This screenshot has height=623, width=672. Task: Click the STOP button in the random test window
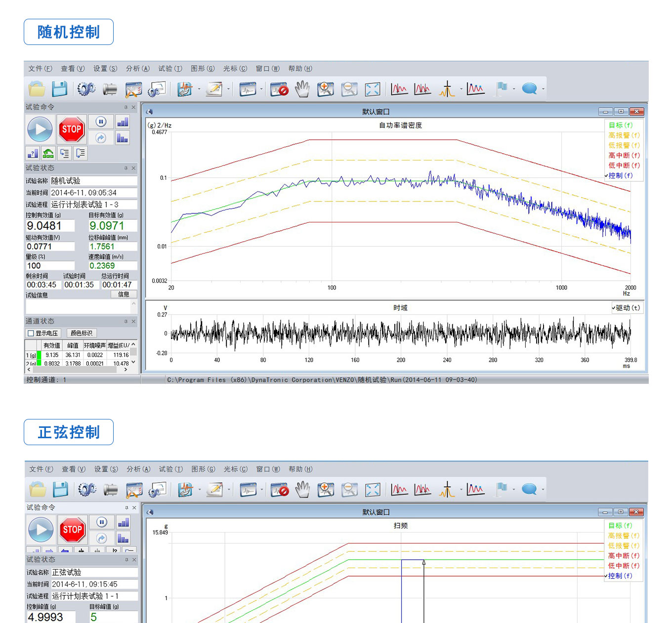[71, 129]
